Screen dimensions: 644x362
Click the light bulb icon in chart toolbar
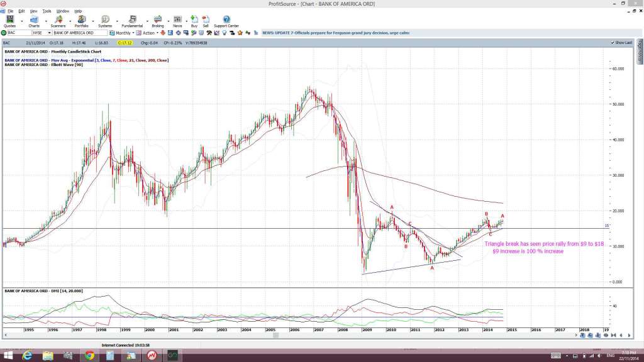[x=225, y=33]
